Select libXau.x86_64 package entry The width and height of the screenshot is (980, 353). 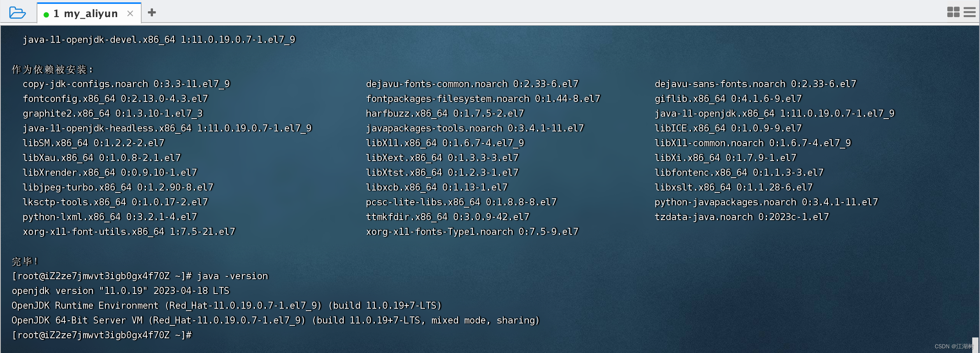click(102, 158)
